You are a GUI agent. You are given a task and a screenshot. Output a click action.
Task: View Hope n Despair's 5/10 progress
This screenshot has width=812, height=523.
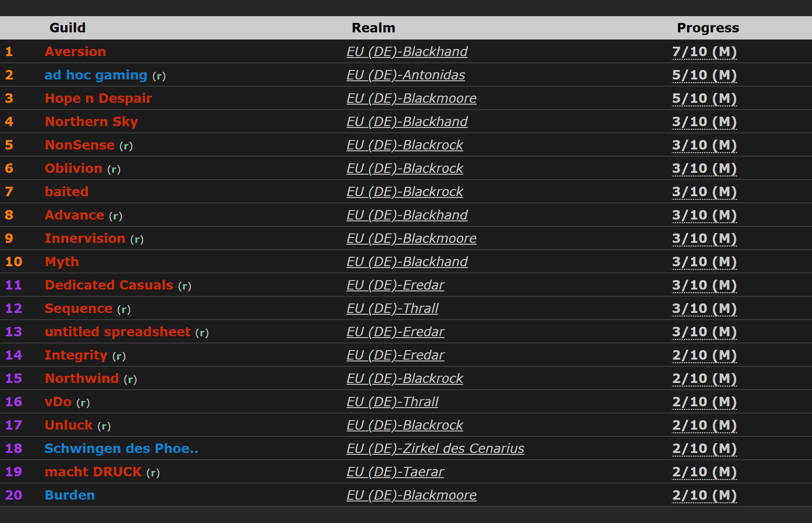pyautogui.click(x=704, y=98)
